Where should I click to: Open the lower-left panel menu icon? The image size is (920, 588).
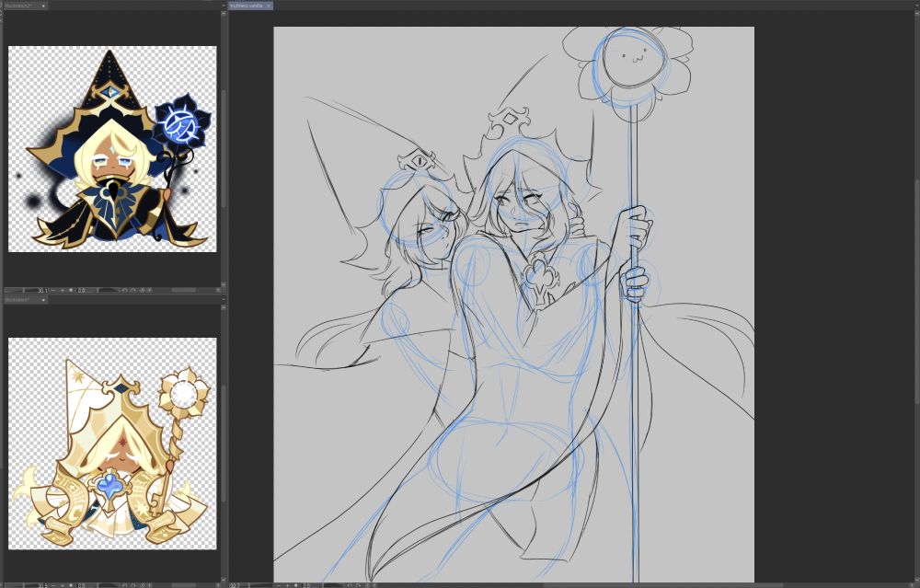pos(223,300)
